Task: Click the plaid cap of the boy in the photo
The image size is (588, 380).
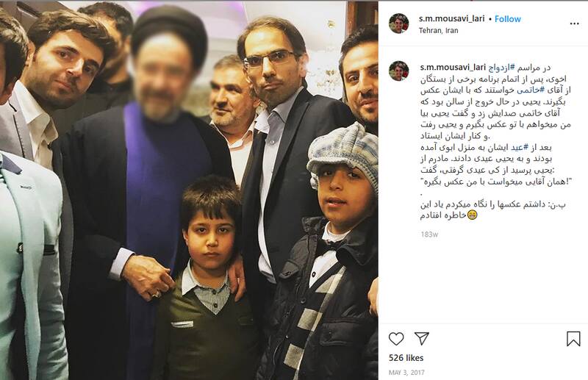Action: [342, 152]
